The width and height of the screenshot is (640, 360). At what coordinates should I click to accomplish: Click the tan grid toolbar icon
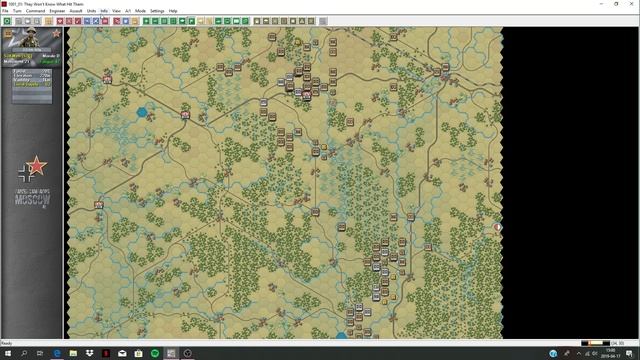click(49, 21)
